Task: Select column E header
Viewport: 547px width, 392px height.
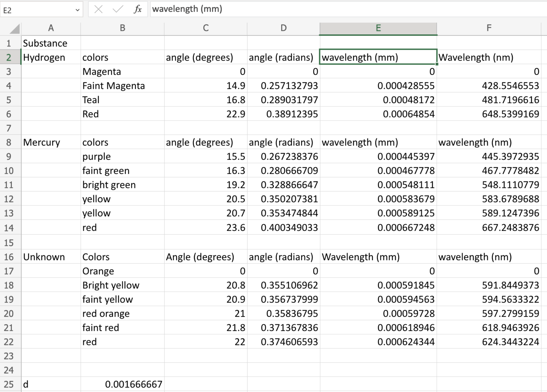Action: click(x=378, y=28)
